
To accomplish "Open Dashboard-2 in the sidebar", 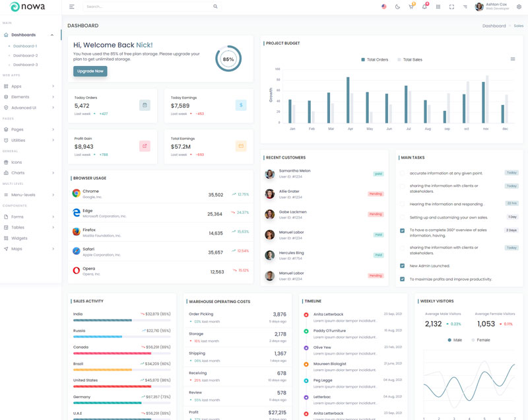I will tap(25, 55).
